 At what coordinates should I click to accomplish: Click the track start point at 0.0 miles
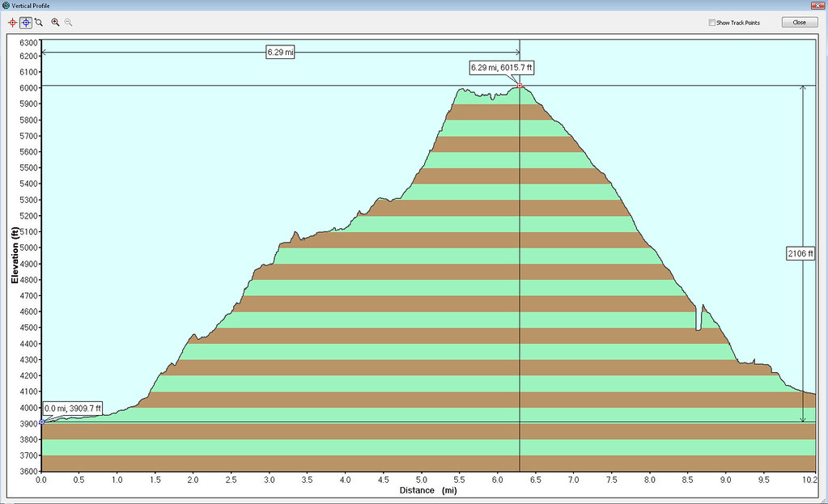(41, 421)
